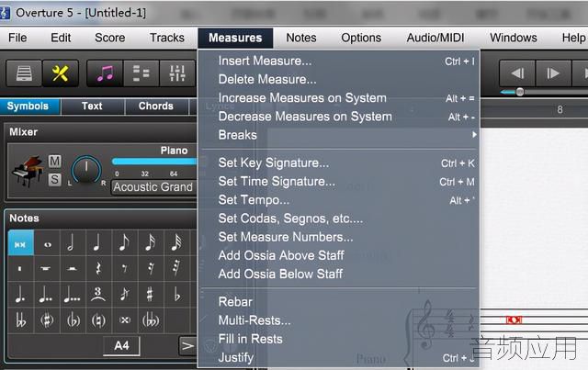
Task: Select the eighth note in Notes palette
Action: click(125, 243)
